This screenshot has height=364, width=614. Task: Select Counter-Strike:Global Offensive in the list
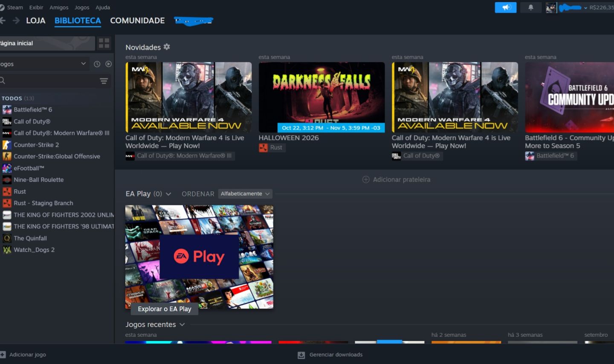tap(57, 156)
